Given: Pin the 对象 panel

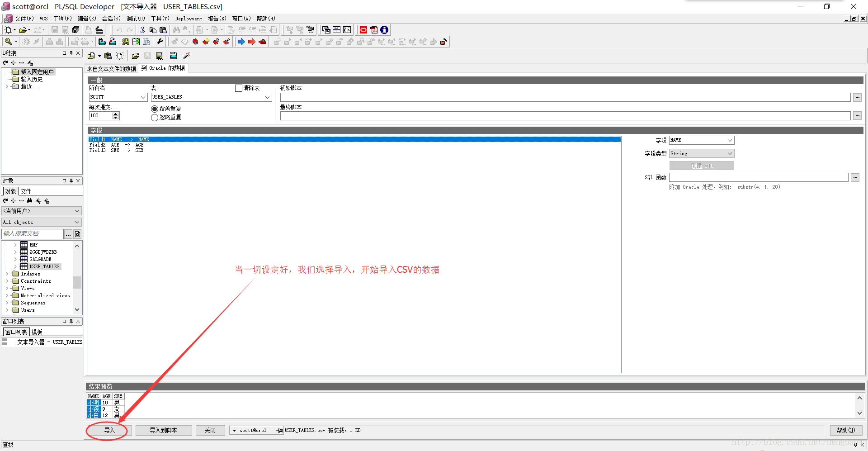Looking at the screenshot, I should point(71,180).
